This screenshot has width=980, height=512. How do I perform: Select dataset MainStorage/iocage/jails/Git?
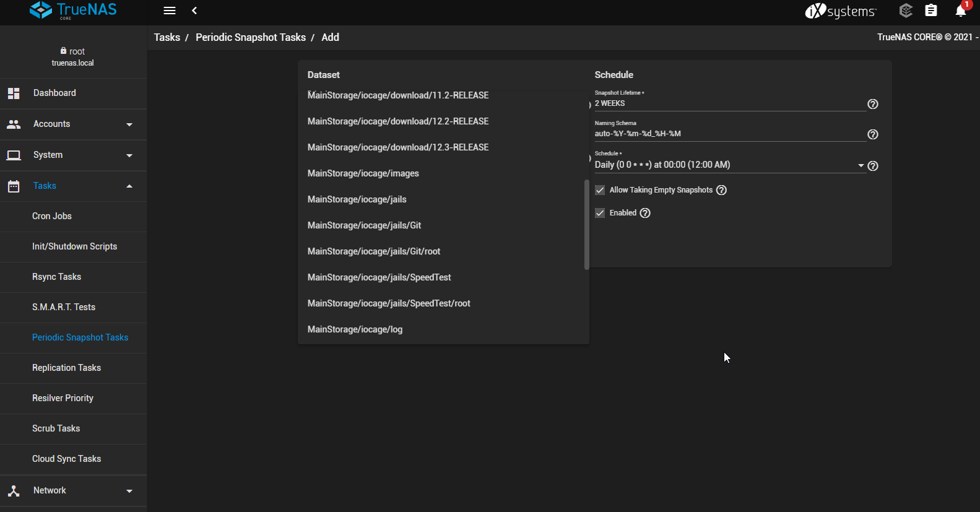click(365, 225)
